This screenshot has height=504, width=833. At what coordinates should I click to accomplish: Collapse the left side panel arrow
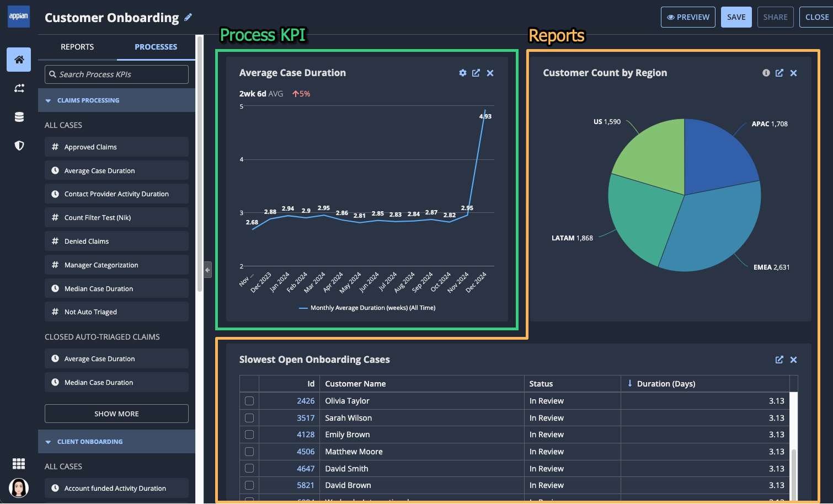[x=207, y=270]
